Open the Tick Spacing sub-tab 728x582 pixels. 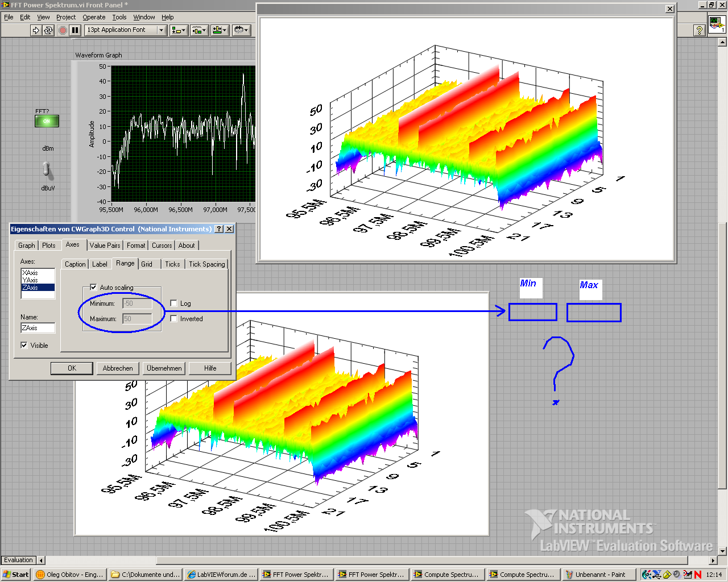pos(207,264)
